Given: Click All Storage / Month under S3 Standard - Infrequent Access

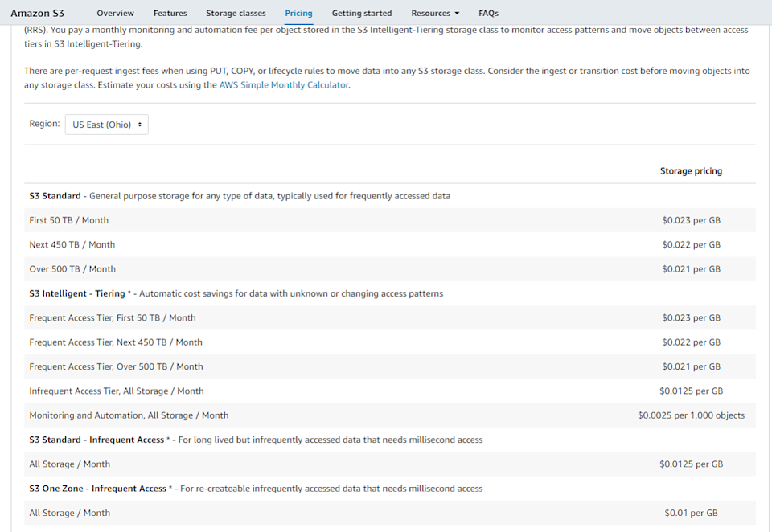Looking at the screenshot, I should (69, 464).
